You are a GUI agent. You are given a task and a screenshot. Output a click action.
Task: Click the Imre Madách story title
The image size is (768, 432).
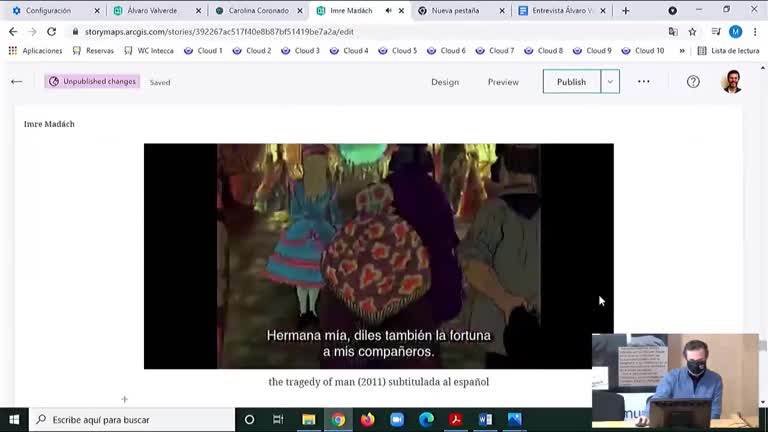49,124
